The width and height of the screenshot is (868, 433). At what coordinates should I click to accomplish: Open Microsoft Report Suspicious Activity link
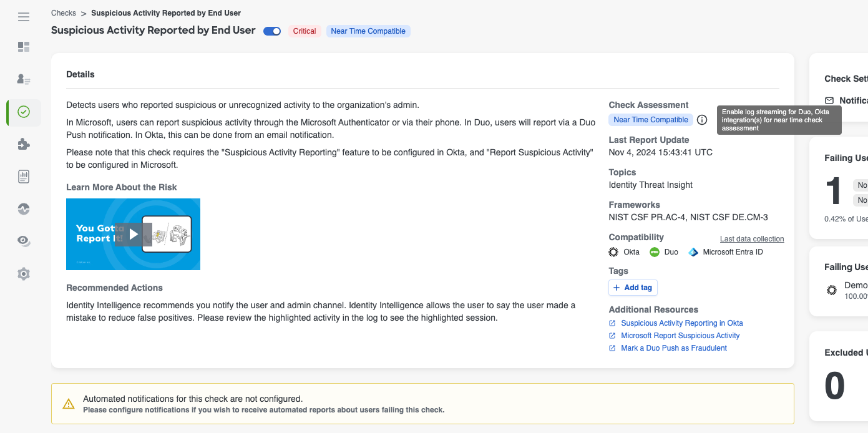click(680, 336)
